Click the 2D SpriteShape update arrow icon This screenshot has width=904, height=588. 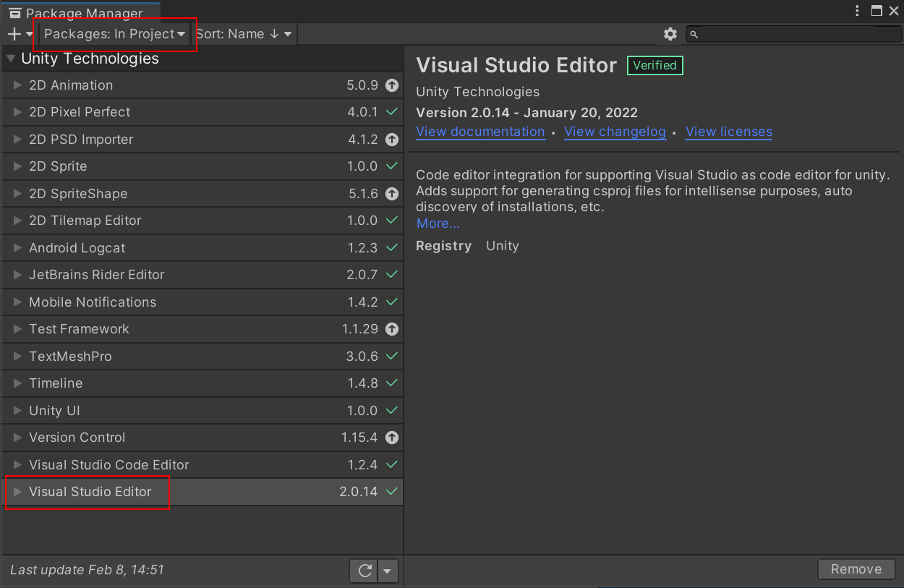click(392, 194)
